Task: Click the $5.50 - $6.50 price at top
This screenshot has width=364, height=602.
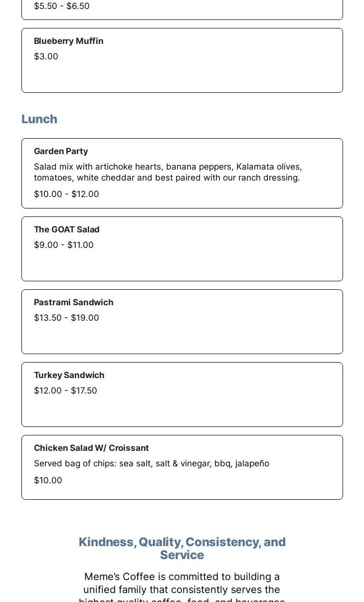Action: (62, 6)
